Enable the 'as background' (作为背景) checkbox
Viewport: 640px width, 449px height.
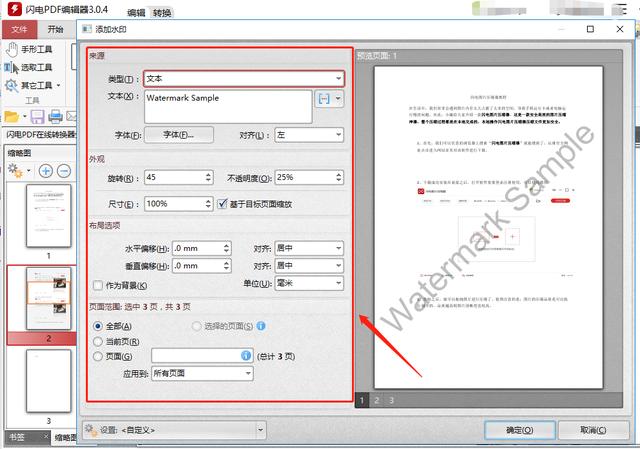98,285
